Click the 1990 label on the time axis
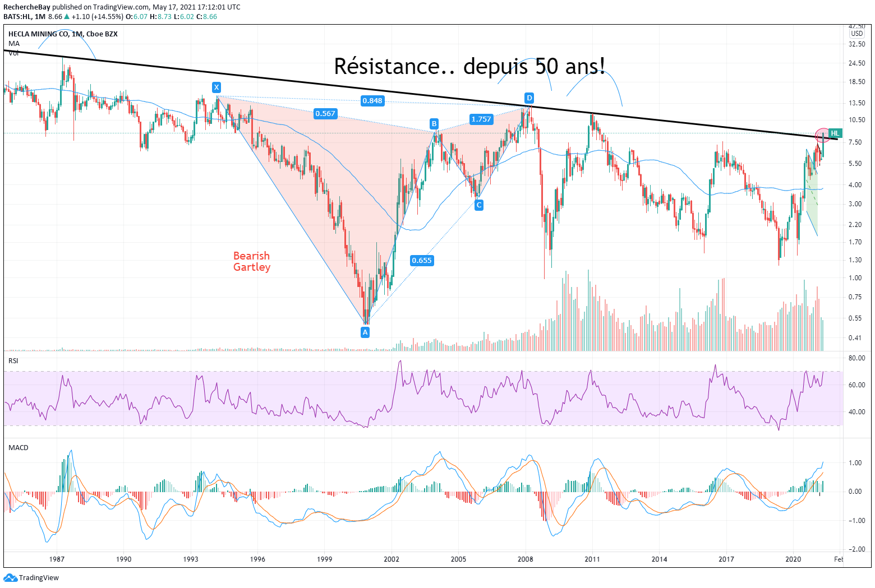Image resolution: width=875 pixels, height=588 pixels. pos(123,559)
